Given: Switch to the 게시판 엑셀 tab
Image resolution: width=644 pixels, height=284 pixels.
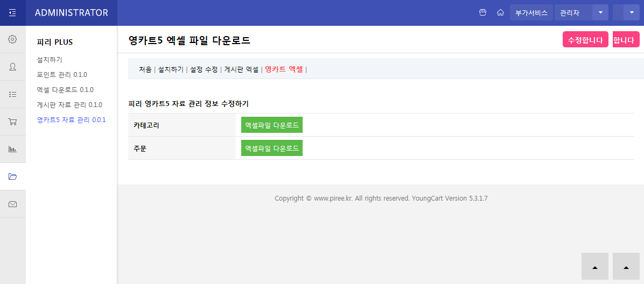Looking at the screenshot, I should tap(241, 69).
